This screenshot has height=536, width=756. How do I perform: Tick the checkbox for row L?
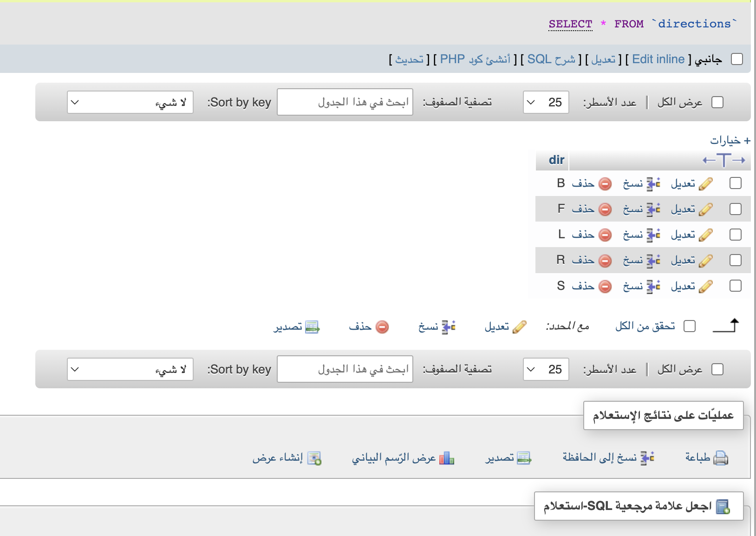[736, 235]
